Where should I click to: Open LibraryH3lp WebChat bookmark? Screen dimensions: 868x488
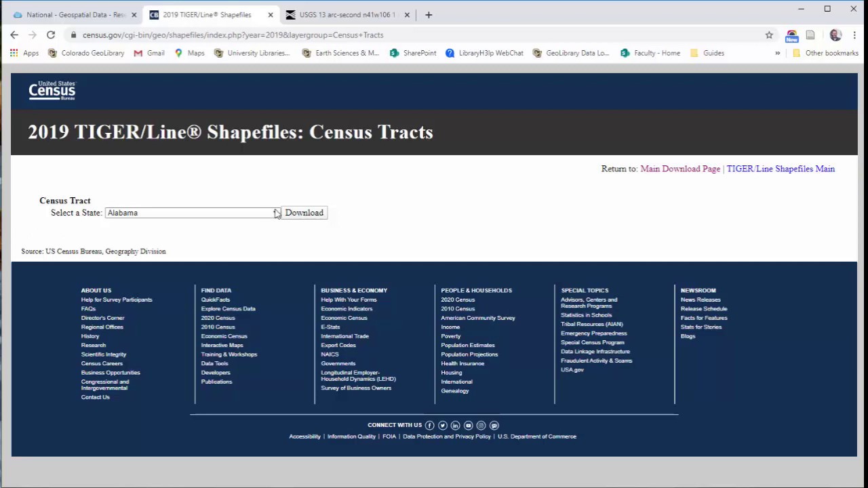click(484, 53)
